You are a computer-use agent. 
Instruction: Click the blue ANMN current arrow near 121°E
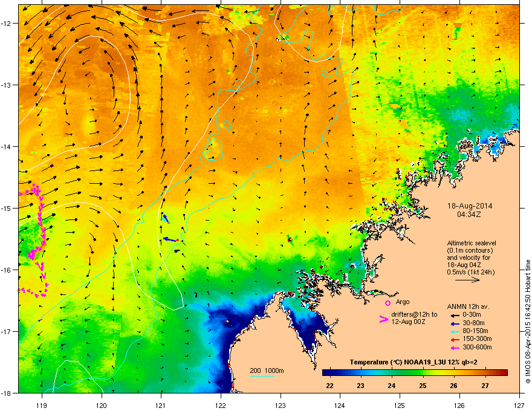click(x=170, y=240)
